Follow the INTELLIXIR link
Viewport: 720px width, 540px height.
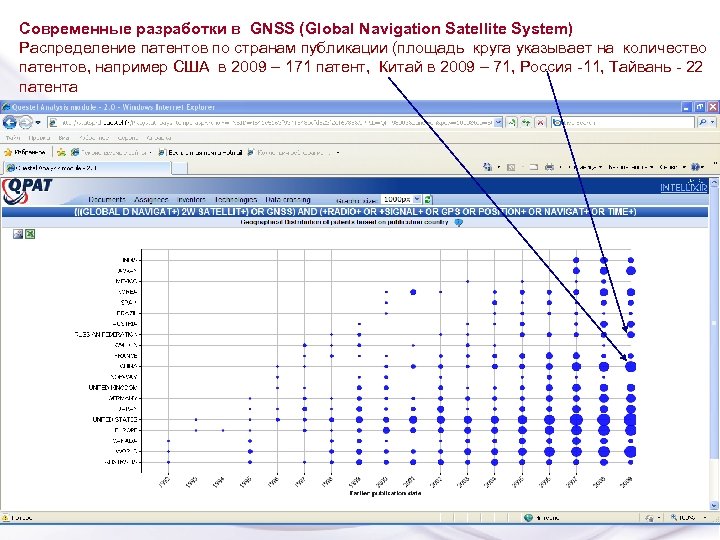pyautogui.click(x=684, y=187)
